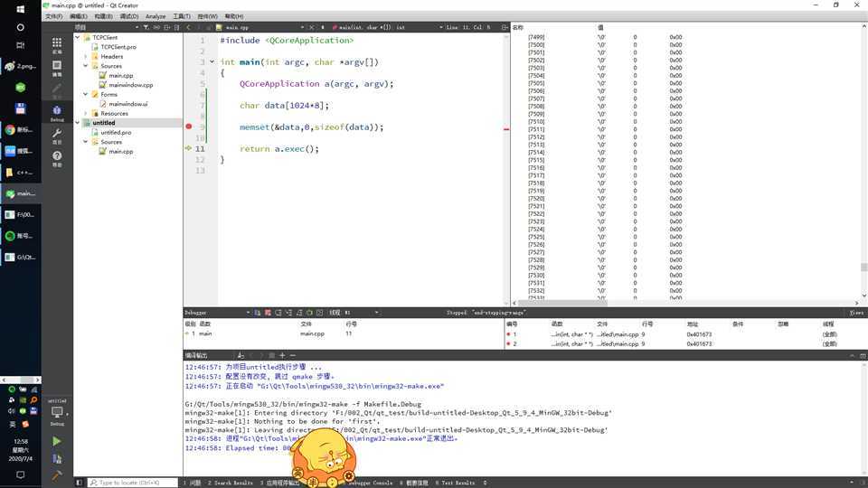This screenshot has width=868, height=488.
Task: Expand the Resources folder in TCPClient
Action: [86, 114]
